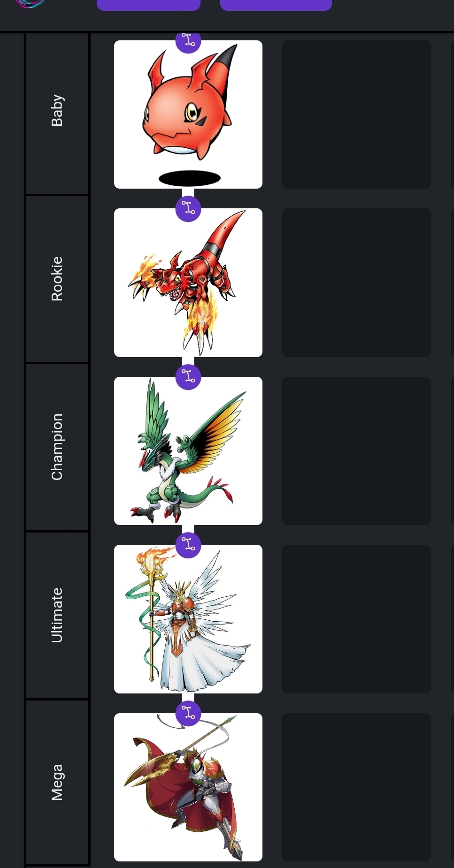Select the Mega row label

(57, 782)
